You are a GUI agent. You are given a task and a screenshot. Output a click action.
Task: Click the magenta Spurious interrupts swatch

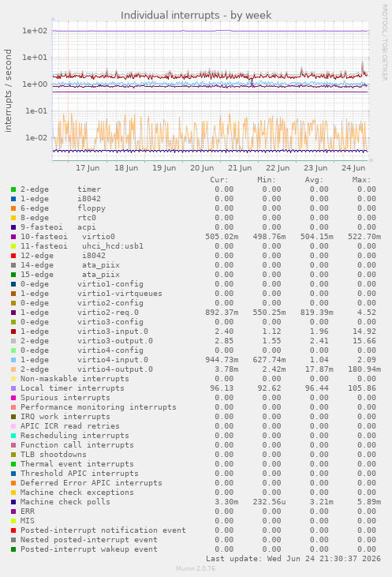(13, 398)
